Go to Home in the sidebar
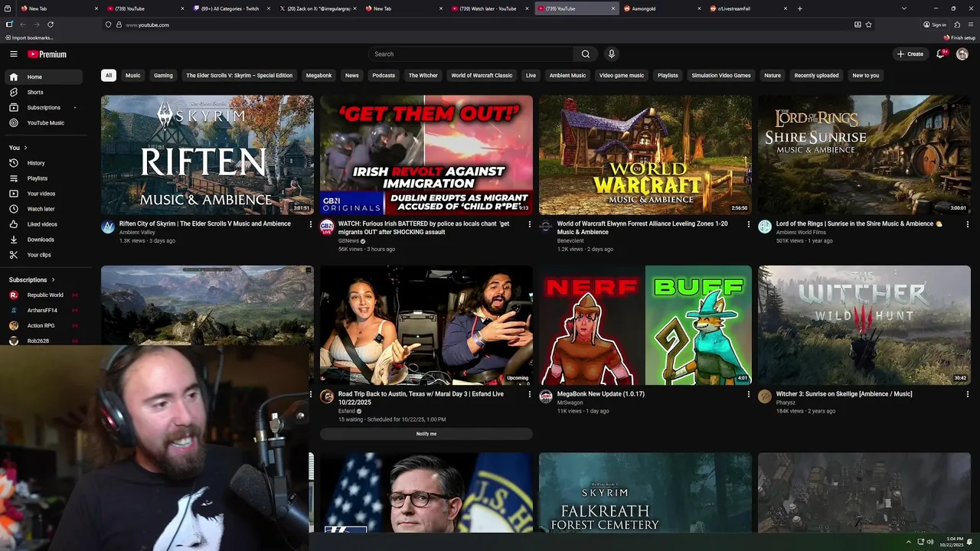 point(43,77)
